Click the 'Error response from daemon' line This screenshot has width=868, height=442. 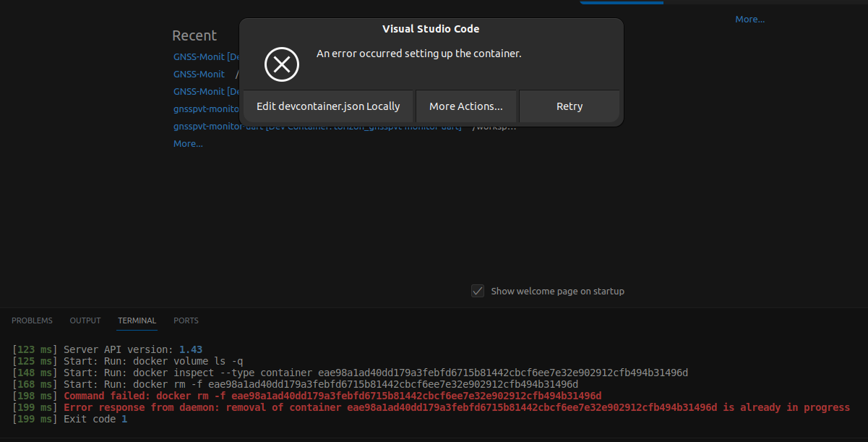[x=431, y=407]
